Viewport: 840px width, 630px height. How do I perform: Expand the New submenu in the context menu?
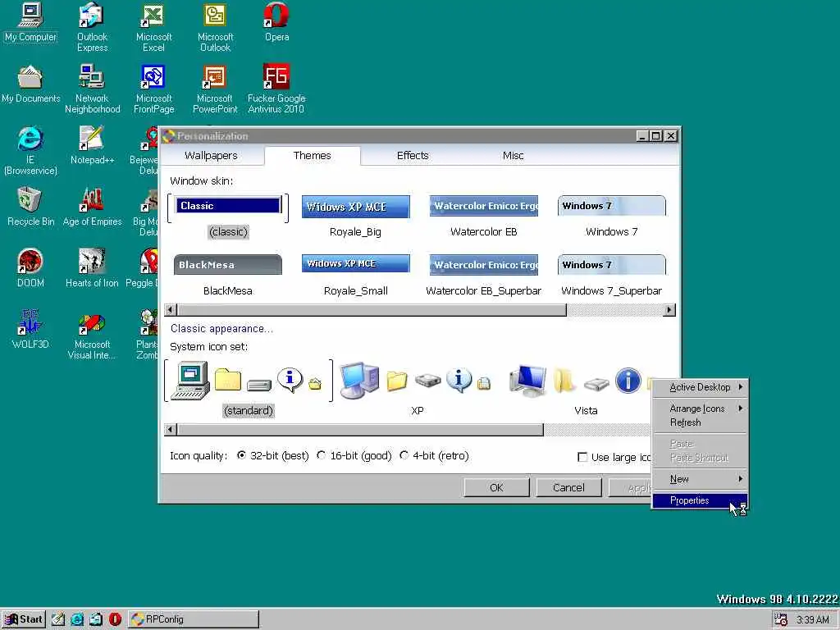tap(700, 479)
